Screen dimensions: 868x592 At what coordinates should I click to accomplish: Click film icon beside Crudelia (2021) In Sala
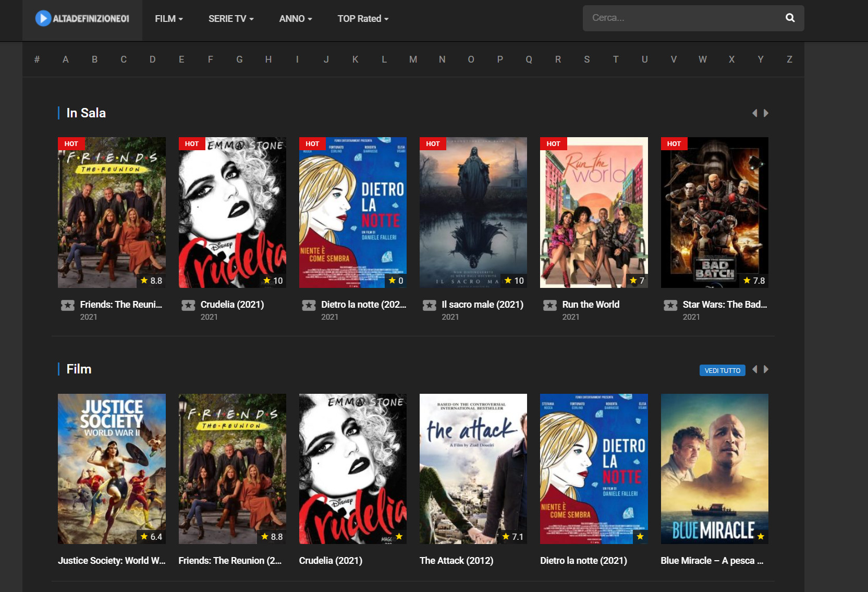tap(188, 305)
